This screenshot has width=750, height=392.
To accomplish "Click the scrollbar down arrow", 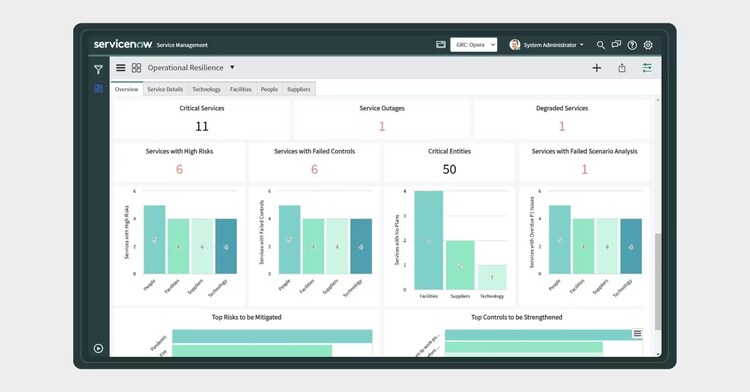I will [x=658, y=354].
